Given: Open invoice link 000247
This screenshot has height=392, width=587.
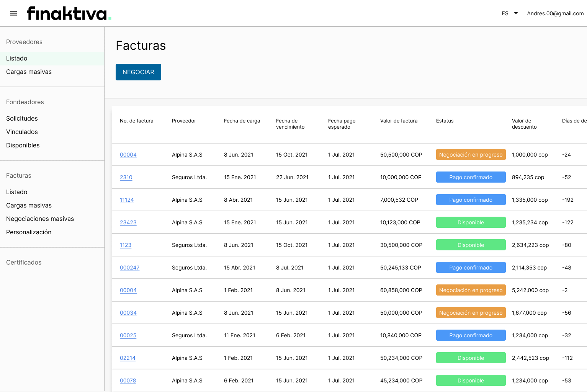Looking at the screenshot, I should point(129,268).
